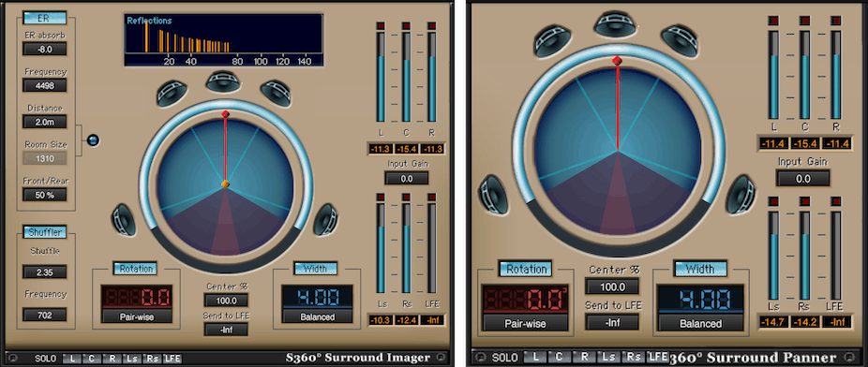Click the Distance value 2.0m
The width and height of the screenshot is (868, 367).
pos(45,122)
